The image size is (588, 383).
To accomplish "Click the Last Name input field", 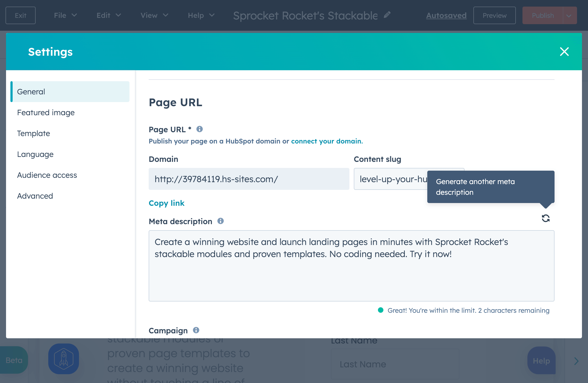I will tap(395, 364).
